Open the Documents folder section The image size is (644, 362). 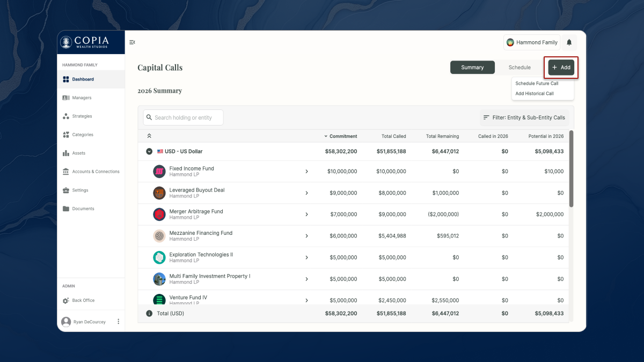pyautogui.click(x=83, y=209)
